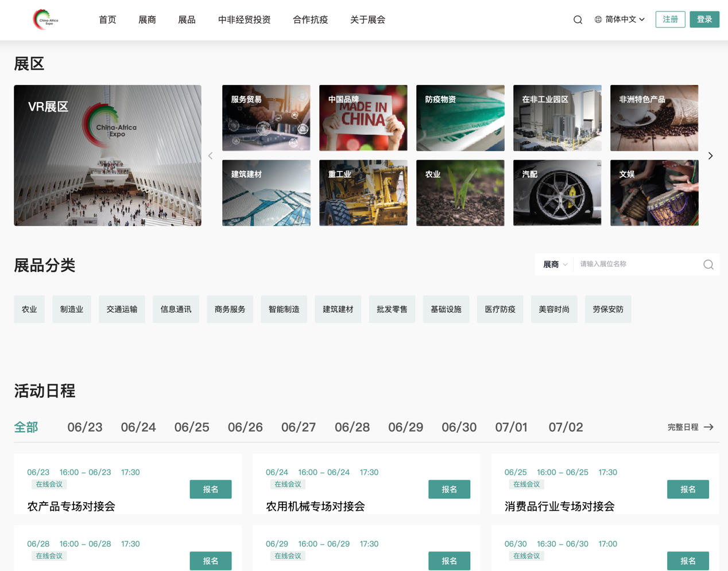Click the China-Africa Expo logo
The height and width of the screenshot is (571, 728).
click(x=45, y=19)
